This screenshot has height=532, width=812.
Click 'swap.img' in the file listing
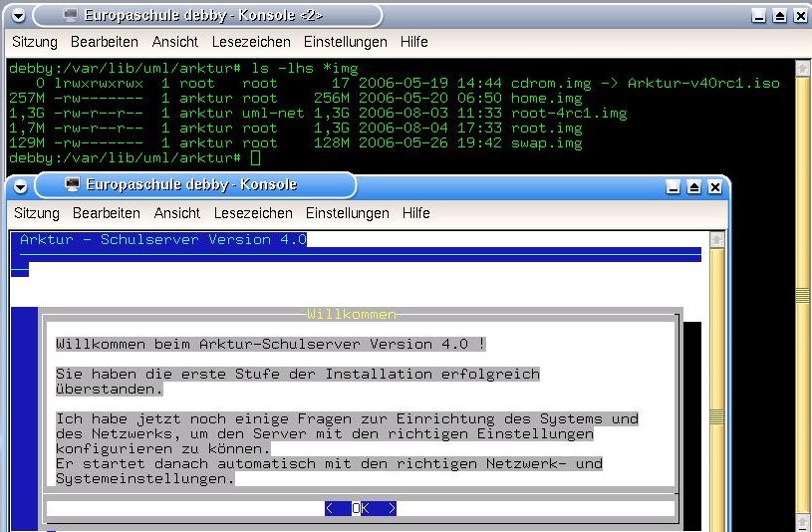[x=546, y=143]
